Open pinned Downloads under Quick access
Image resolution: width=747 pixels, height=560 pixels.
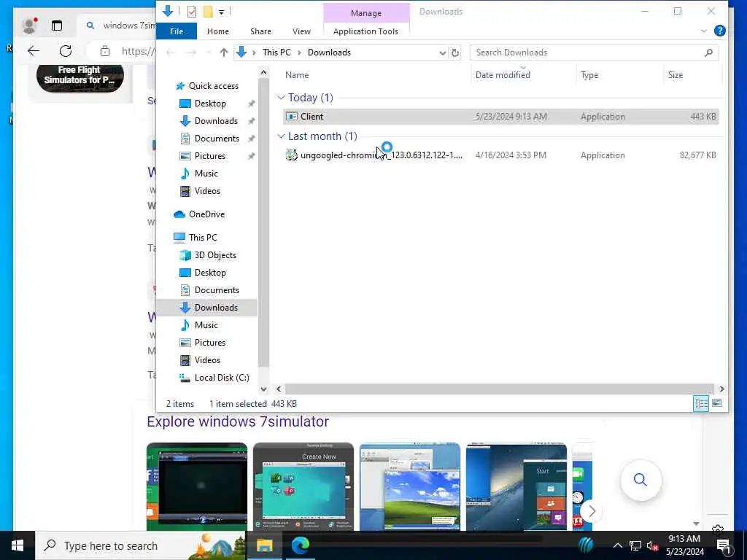point(216,121)
